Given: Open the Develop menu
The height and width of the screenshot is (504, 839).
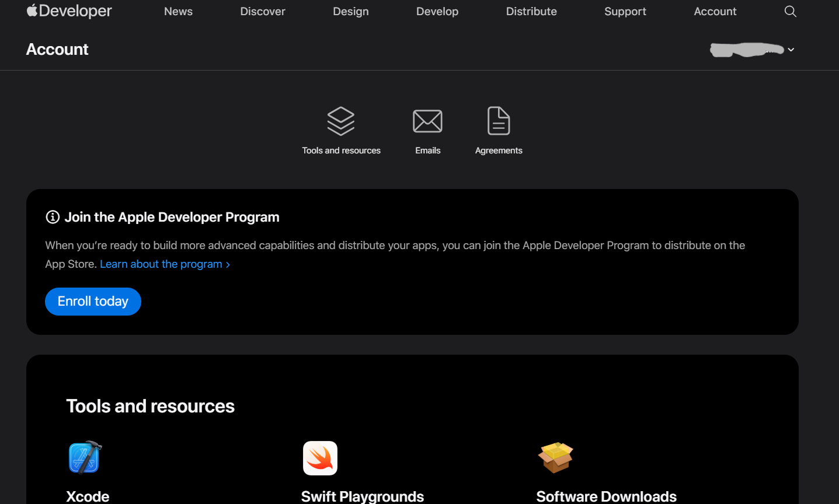Looking at the screenshot, I should (437, 11).
